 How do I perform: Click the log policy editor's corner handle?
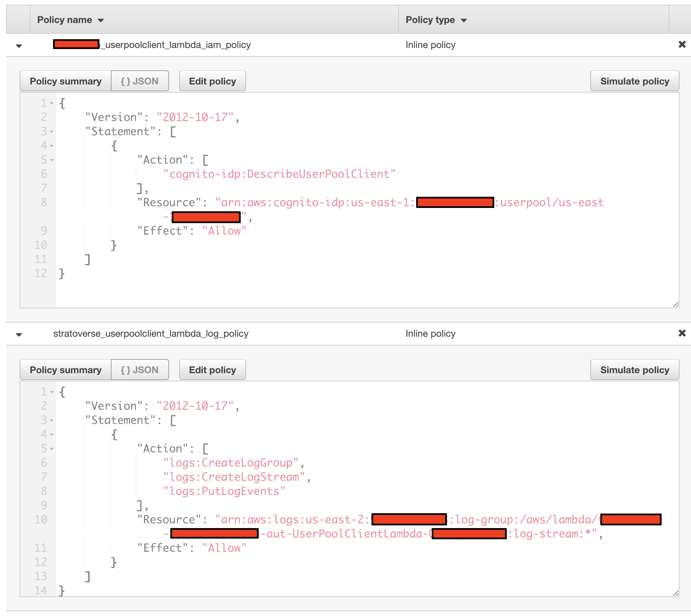675,593
